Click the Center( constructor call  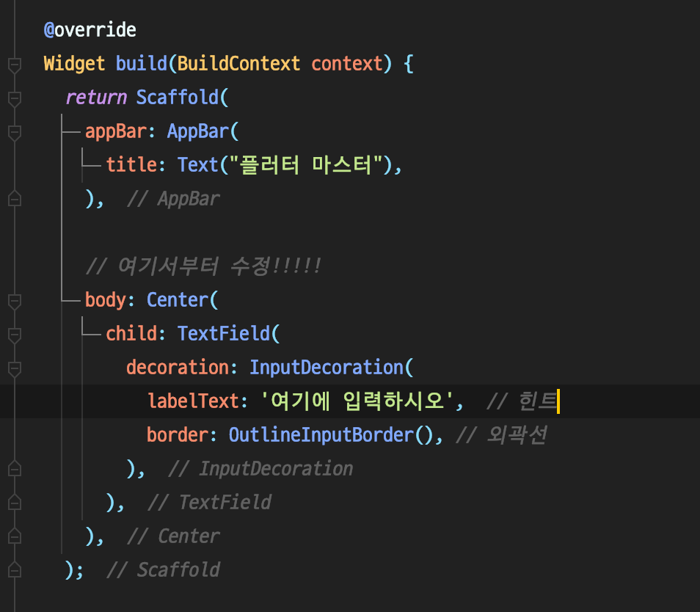coord(183,299)
